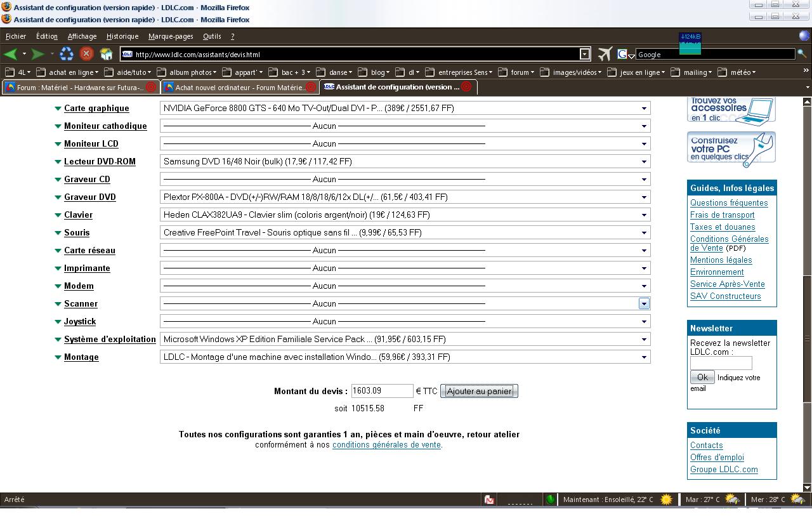Open the Historique menu
The image size is (812, 516).
[x=122, y=36]
